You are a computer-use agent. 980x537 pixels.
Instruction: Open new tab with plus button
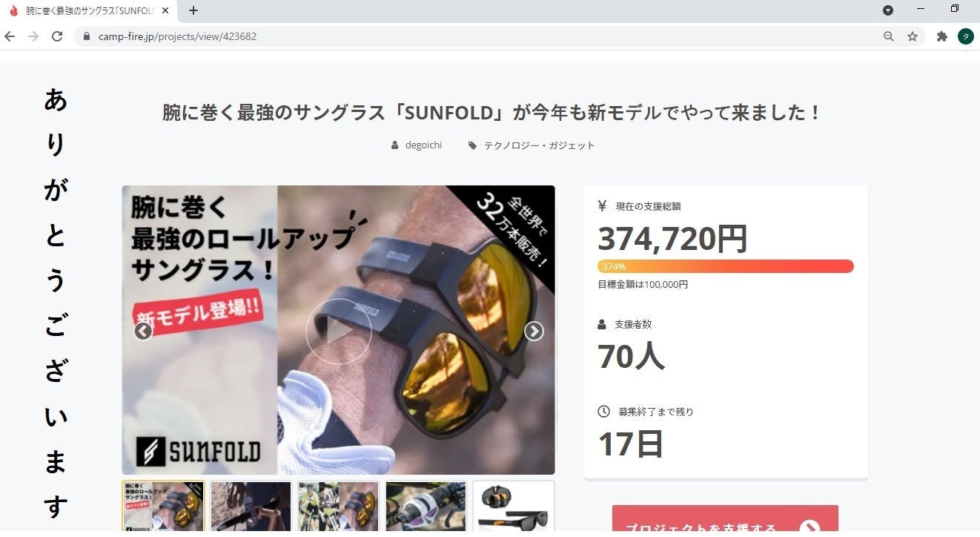(193, 10)
